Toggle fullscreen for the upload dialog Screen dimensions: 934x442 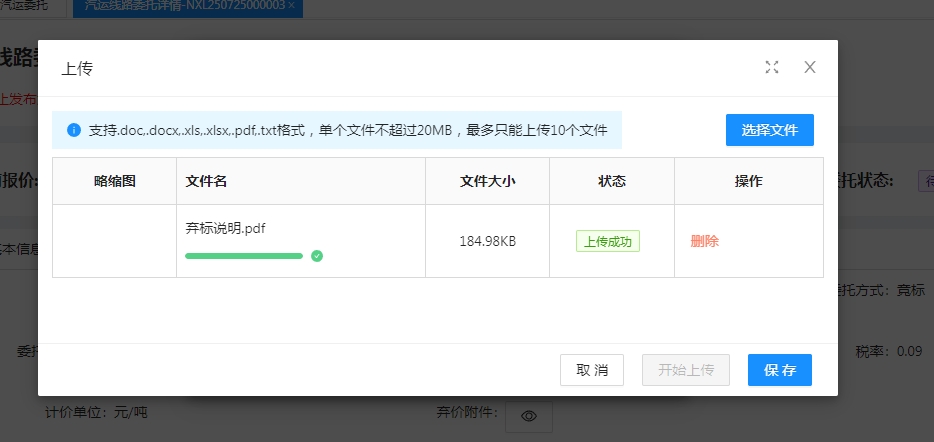point(771,67)
